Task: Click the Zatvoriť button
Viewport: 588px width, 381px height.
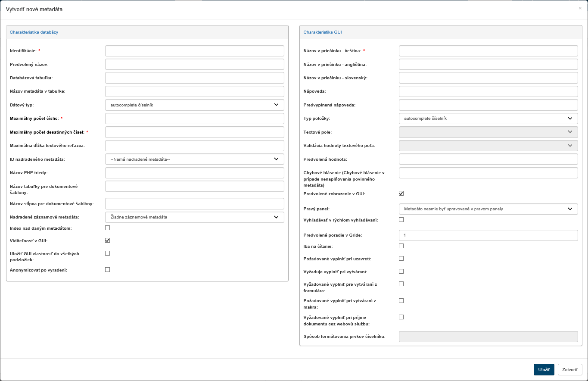Action: click(570, 370)
